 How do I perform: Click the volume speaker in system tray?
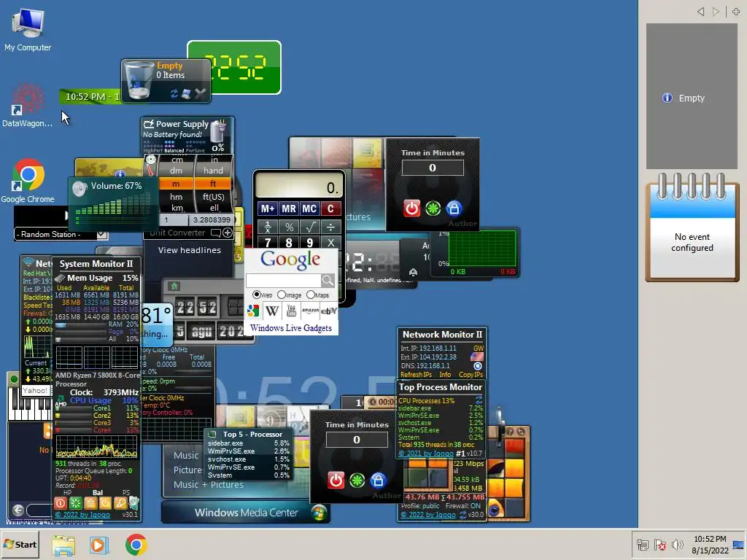677,544
